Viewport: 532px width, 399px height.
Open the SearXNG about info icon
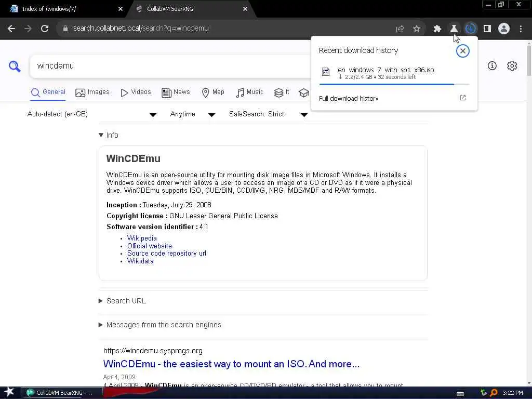[492, 66]
